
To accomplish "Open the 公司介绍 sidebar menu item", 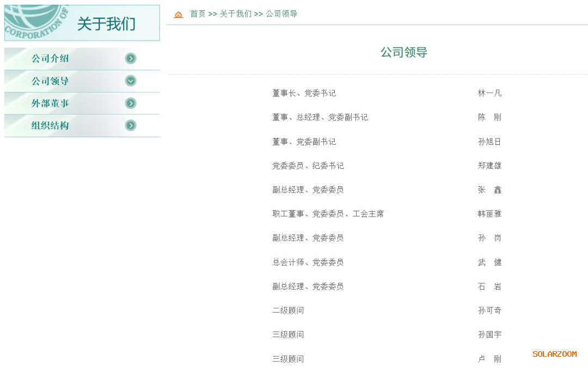I will pos(50,59).
